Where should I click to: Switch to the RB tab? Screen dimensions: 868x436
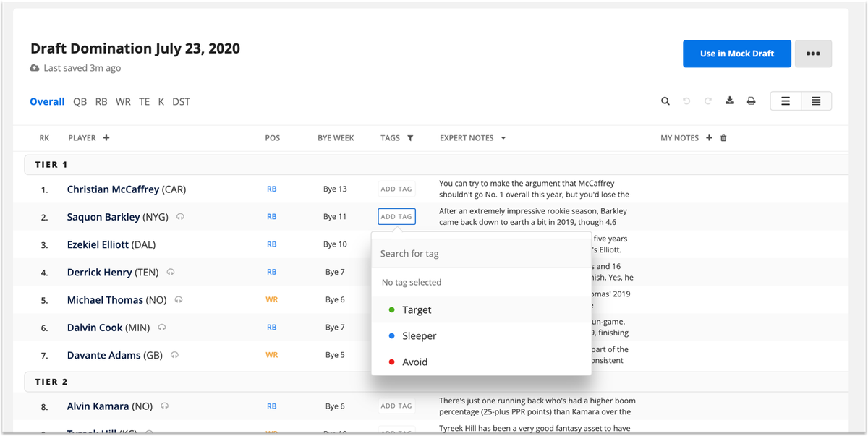[101, 101]
